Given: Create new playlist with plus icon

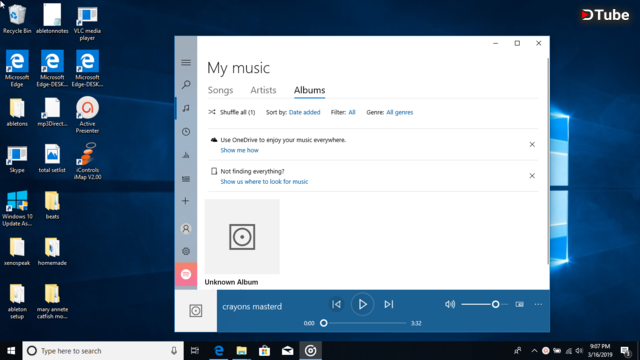Looking at the screenshot, I should 185,201.
